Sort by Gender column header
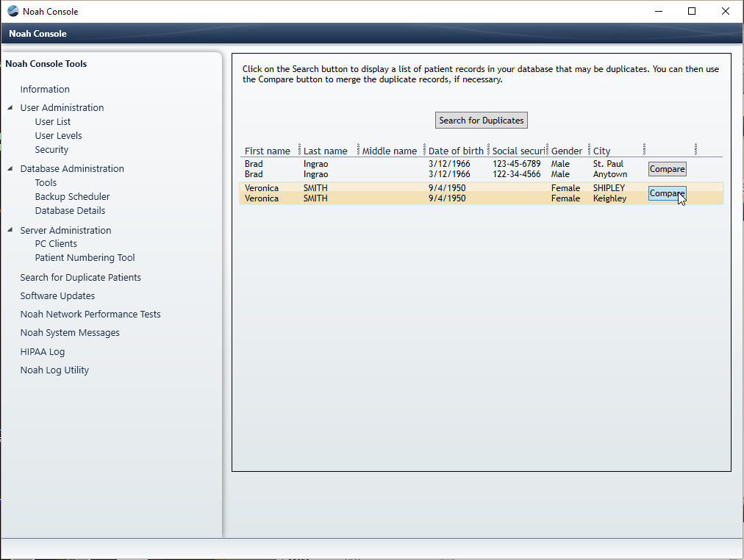The width and height of the screenshot is (744, 560). (567, 151)
